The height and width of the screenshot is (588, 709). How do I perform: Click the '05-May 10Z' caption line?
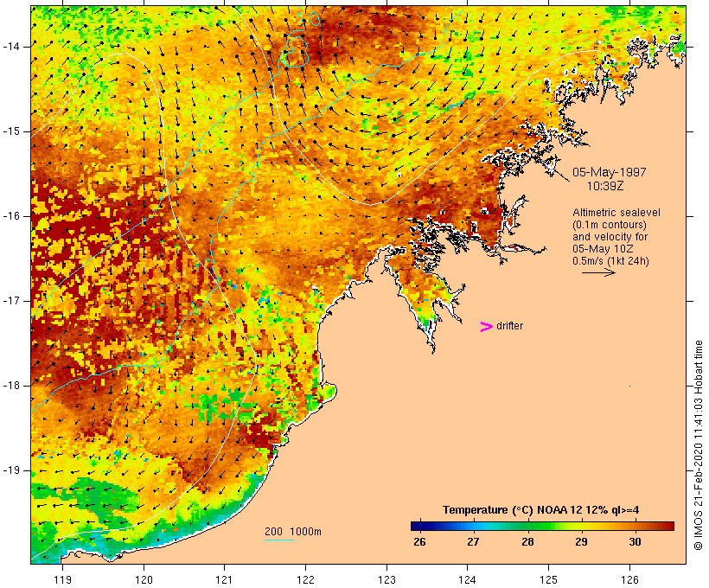(603, 249)
